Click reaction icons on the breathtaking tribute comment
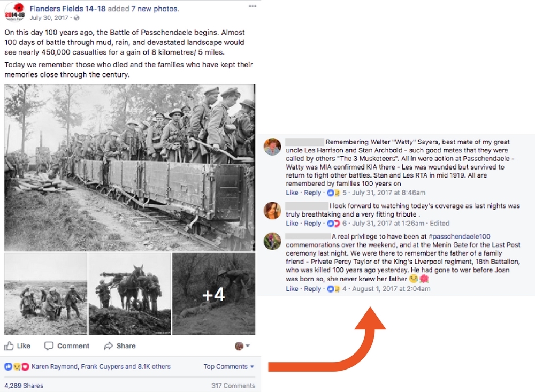Image resolution: width=535 pixels, height=392 pixels. (333, 224)
